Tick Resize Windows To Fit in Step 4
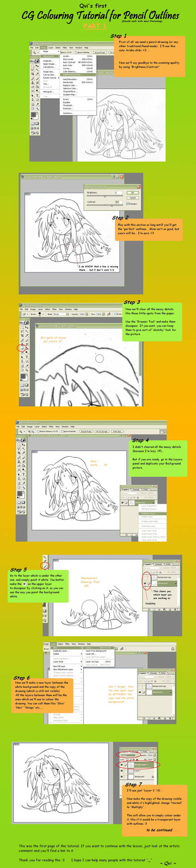 [x=39, y=431]
